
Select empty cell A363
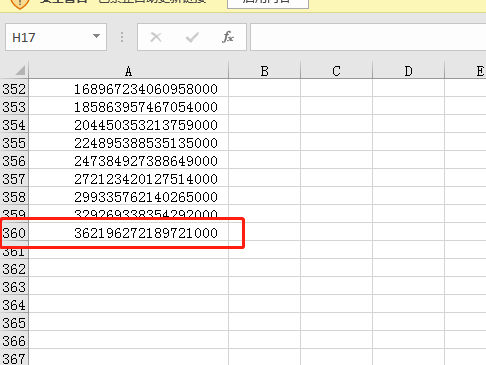tap(129, 287)
